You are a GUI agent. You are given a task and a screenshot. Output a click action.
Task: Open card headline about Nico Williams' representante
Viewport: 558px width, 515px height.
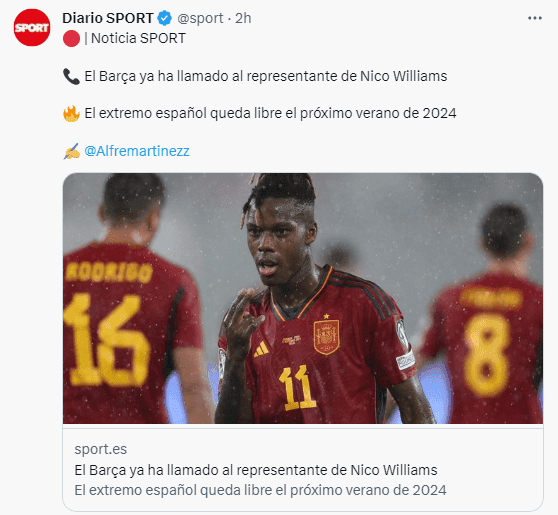256,470
